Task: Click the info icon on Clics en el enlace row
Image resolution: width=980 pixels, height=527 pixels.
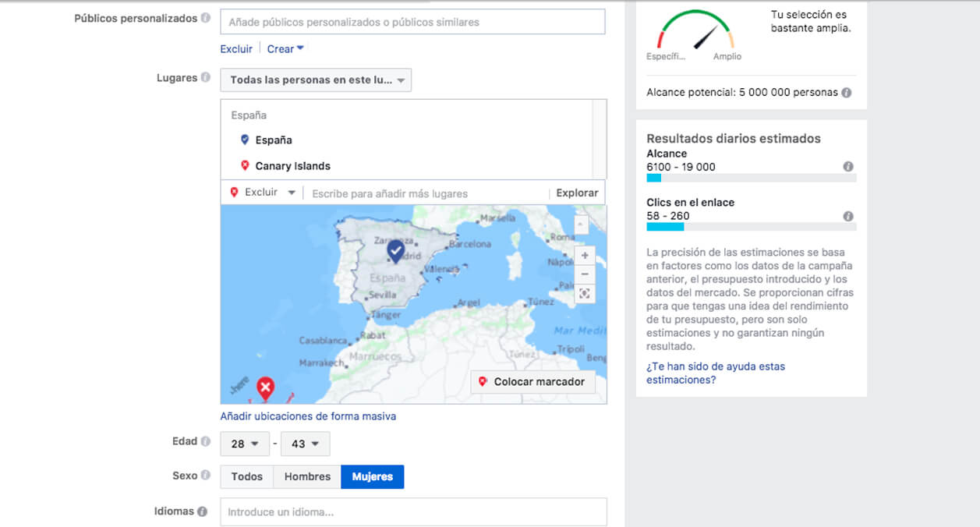Action: click(848, 217)
